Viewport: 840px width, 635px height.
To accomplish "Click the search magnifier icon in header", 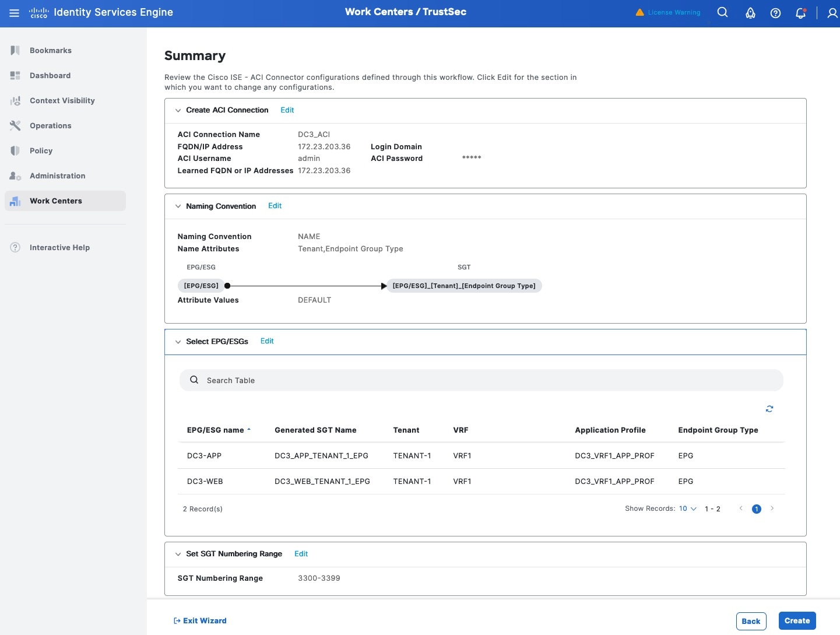I will (x=722, y=12).
